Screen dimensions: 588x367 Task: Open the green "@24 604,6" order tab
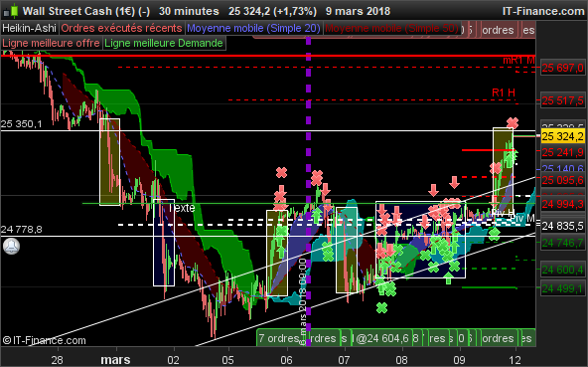point(381,338)
